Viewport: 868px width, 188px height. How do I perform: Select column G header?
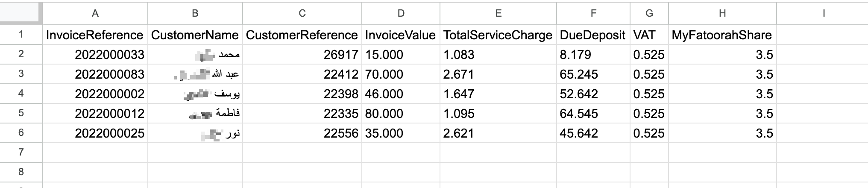click(x=649, y=13)
